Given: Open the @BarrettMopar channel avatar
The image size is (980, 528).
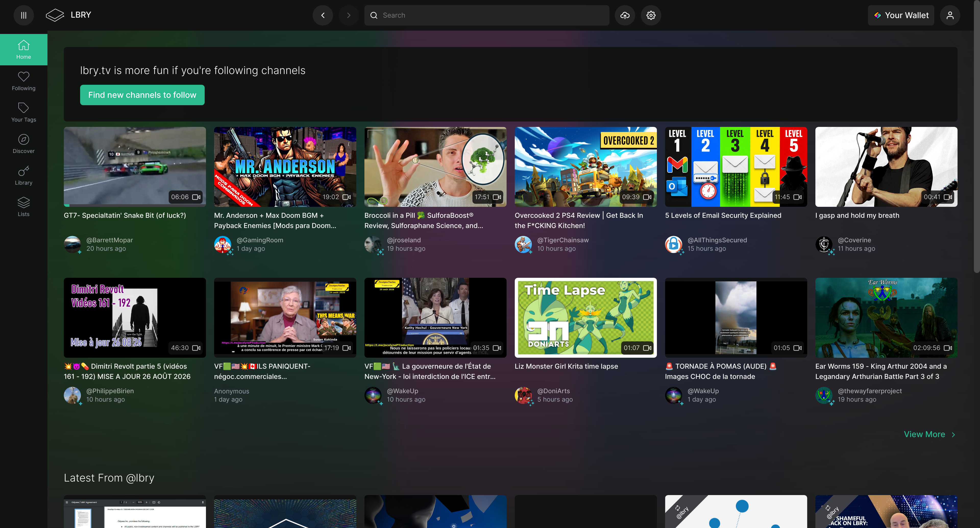Looking at the screenshot, I should coord(72,244).
